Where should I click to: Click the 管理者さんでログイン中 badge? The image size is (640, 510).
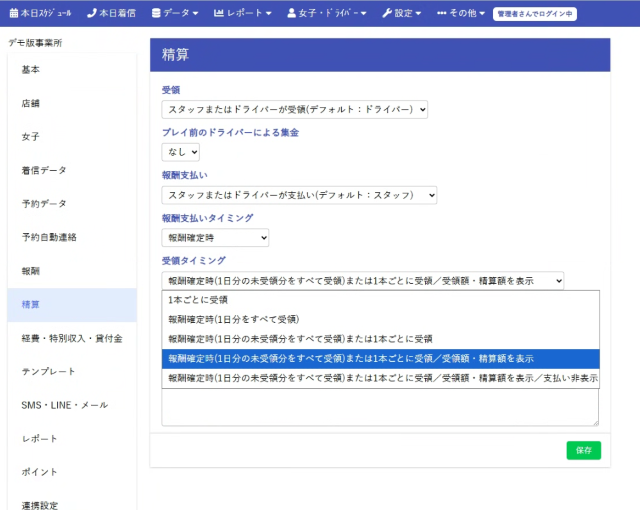pos(535,14)
